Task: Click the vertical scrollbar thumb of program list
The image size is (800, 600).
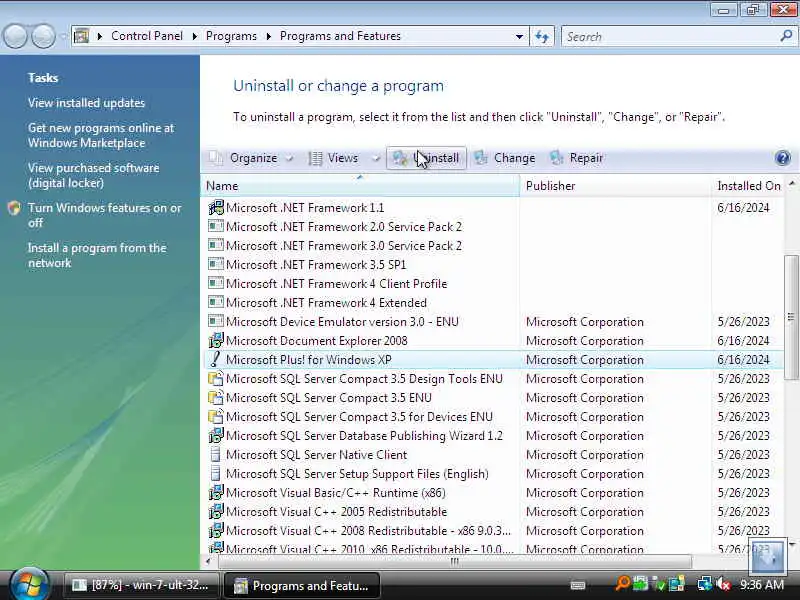Action: coord(791,317)
